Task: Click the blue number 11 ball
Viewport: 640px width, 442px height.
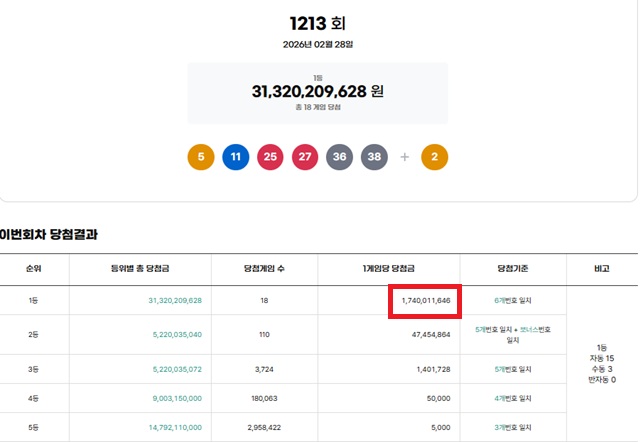Action: coord(236,157)
